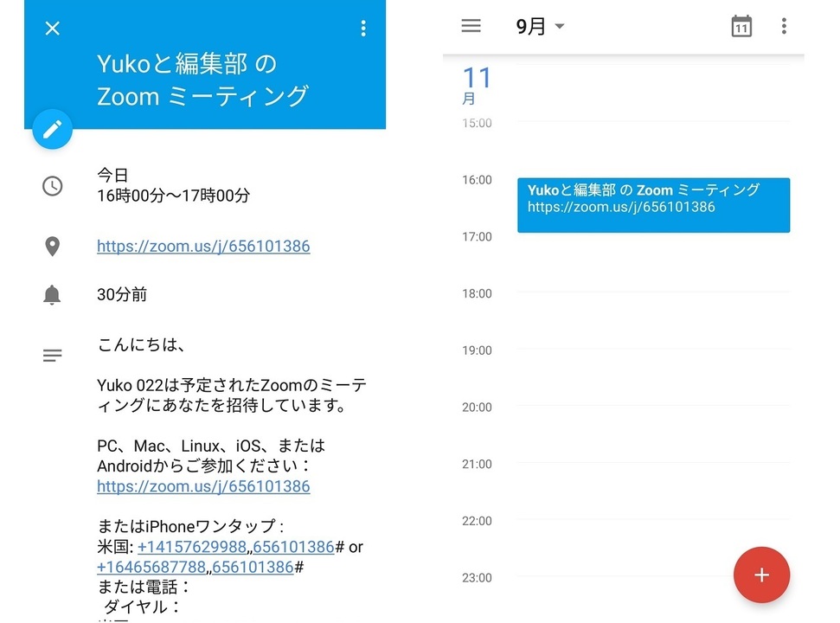Viewport: 840px width, 623px height.
Task: Open the calendar overflow menu
Action: point(784,26)
